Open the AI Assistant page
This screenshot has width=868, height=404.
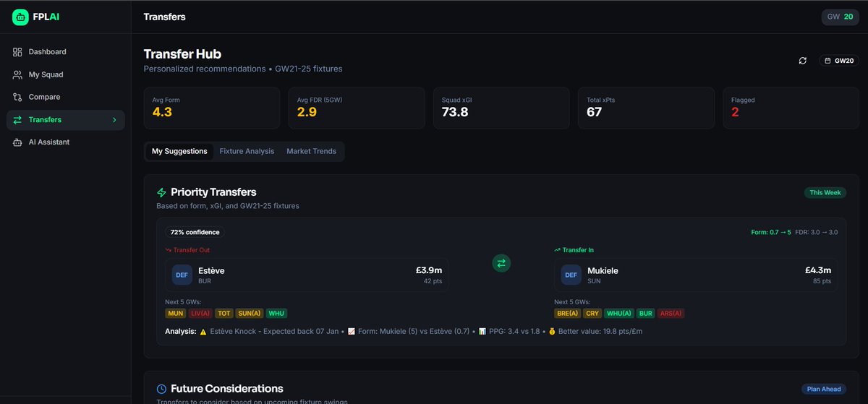(x=65, y=142)
